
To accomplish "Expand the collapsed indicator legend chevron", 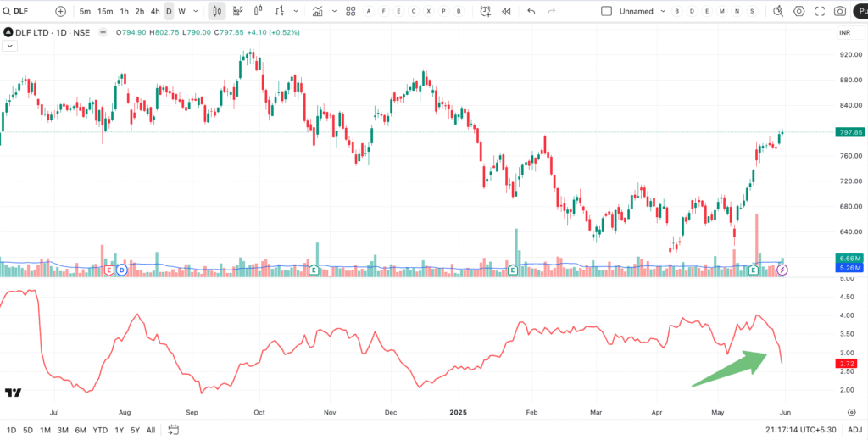I will click(8, 46).
